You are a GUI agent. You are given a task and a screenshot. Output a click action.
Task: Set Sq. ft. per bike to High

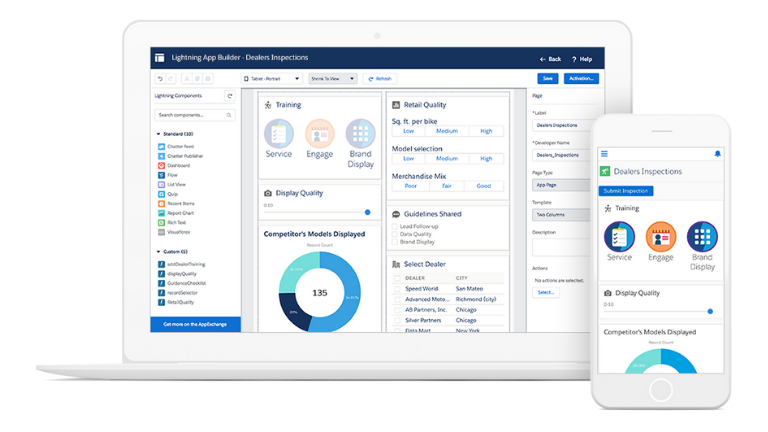(x=486, y=131)
